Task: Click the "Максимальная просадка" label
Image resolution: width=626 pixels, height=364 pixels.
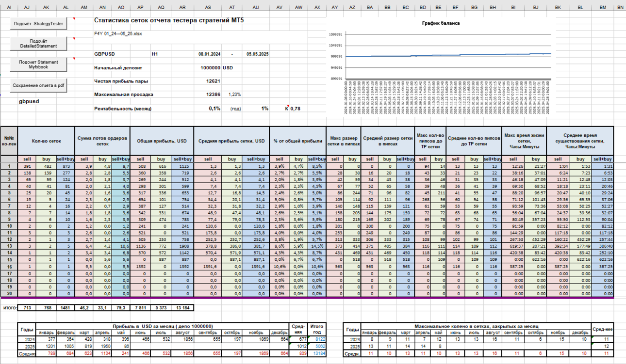Action: [122, 95]
